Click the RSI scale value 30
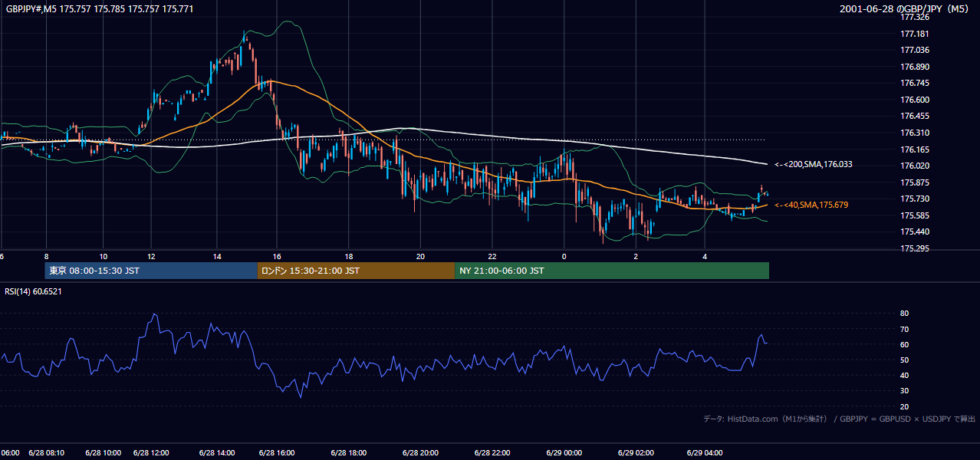 [x=904, y=391]
